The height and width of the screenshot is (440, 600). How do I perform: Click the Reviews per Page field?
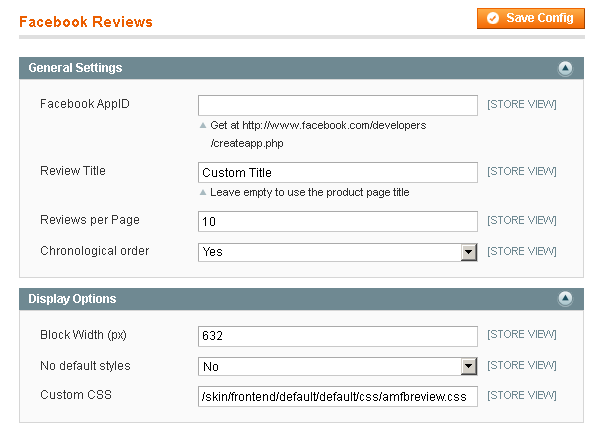click(338, 221)
